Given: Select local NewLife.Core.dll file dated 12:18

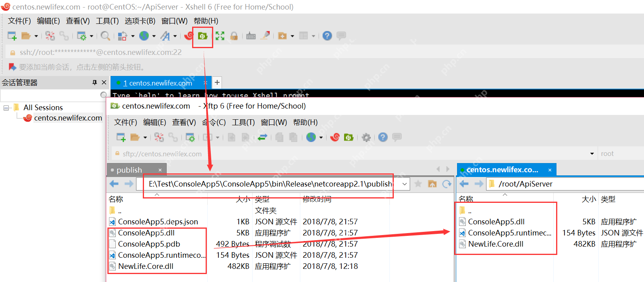Looking at the screenshot, I should [146, 266].
